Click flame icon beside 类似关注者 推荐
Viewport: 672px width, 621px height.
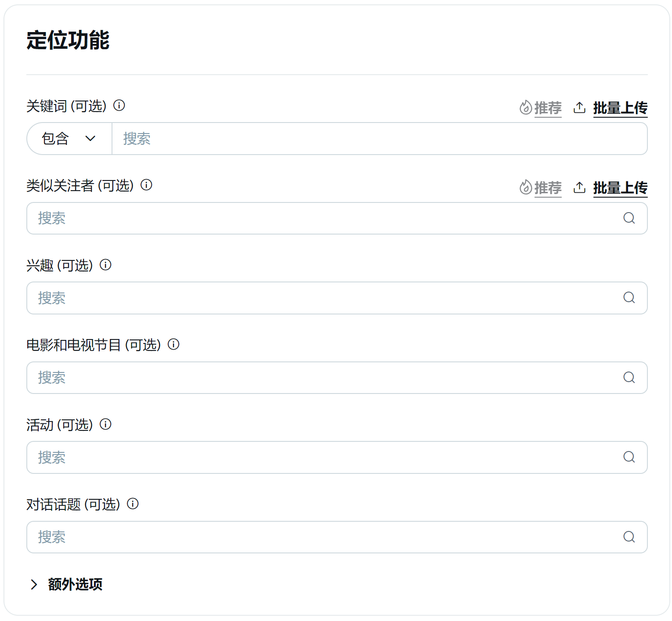(525, 188)
